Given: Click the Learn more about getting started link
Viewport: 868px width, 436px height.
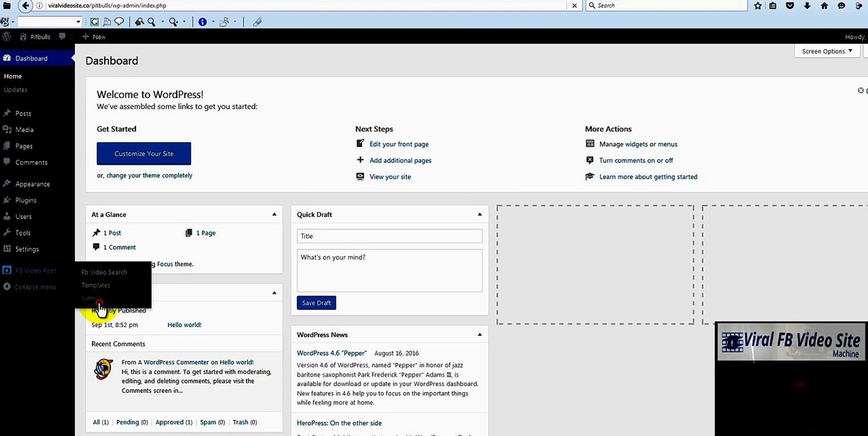Looking at the screenshot, I should (648, 177).
